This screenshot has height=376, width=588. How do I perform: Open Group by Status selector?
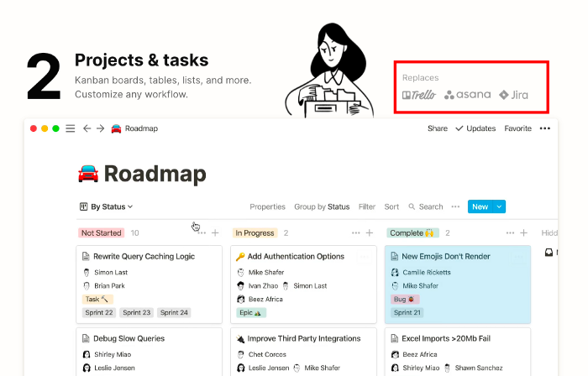[x=322, y=206]
